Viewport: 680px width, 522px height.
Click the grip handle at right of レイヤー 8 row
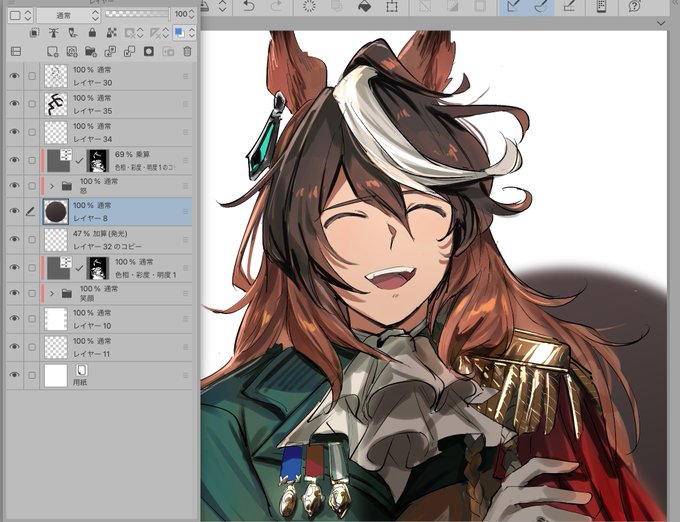click(x=186, y=211)
